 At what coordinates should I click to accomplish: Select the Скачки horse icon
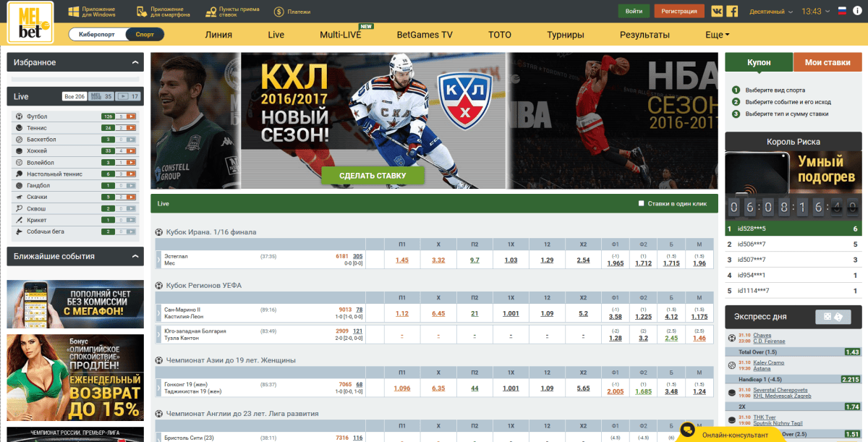pos(19,197)
